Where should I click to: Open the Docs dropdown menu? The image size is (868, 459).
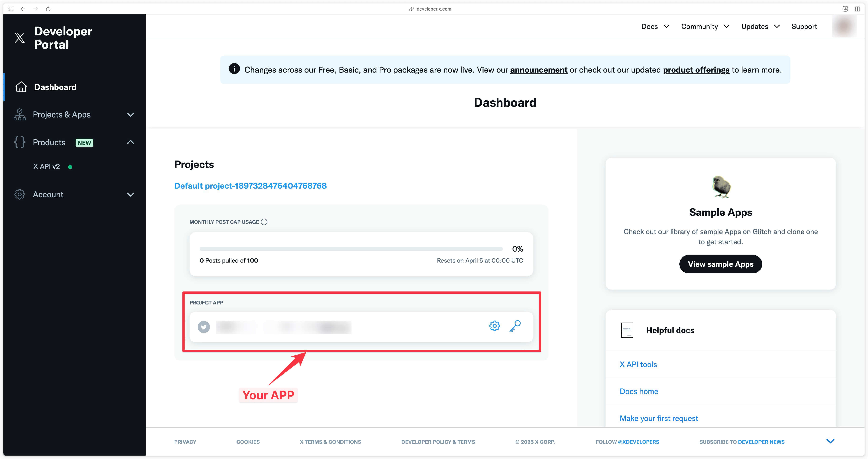[x=655, y=27]
